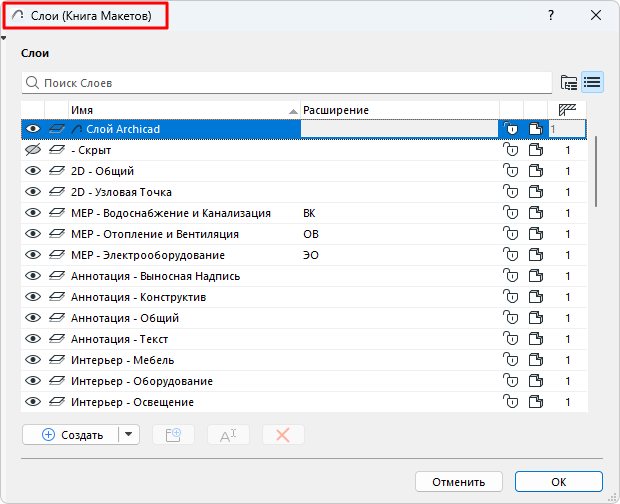The height and width of the screenshot is (504, 620).
Task: Switch to flat list view of layers
Action: pyautogui.click(x=592, y=82)
